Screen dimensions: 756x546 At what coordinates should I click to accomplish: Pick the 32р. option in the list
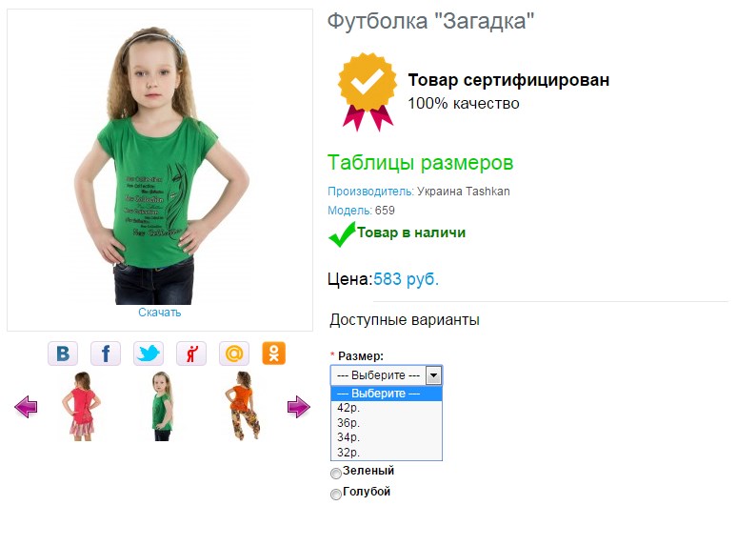(x=387, y=453)
